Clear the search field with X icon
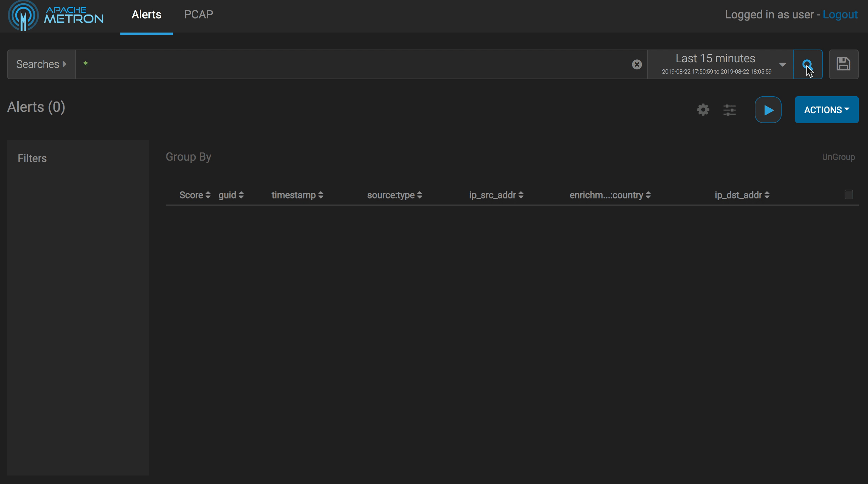 (x=636, y=64)
